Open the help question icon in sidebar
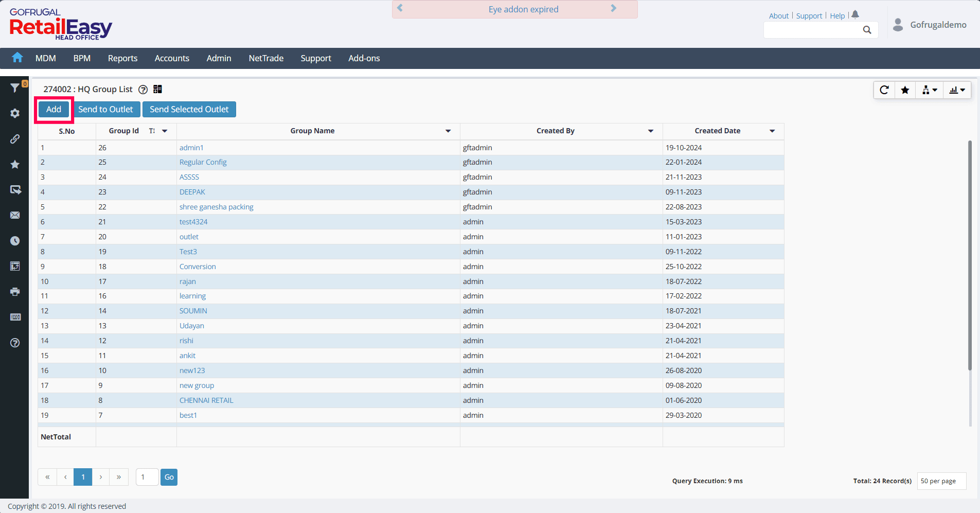The height and width of the screenshot is (513, 980). tap(15, 343)
